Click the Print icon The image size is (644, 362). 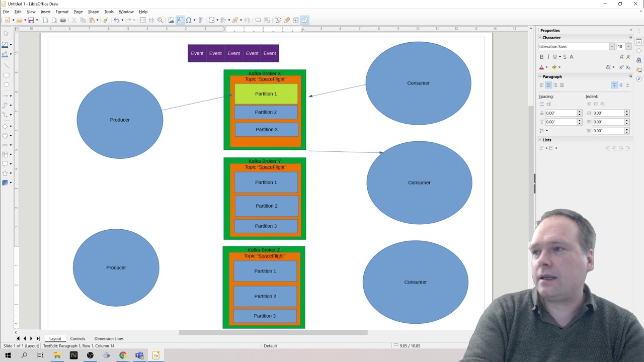(63, 20)
